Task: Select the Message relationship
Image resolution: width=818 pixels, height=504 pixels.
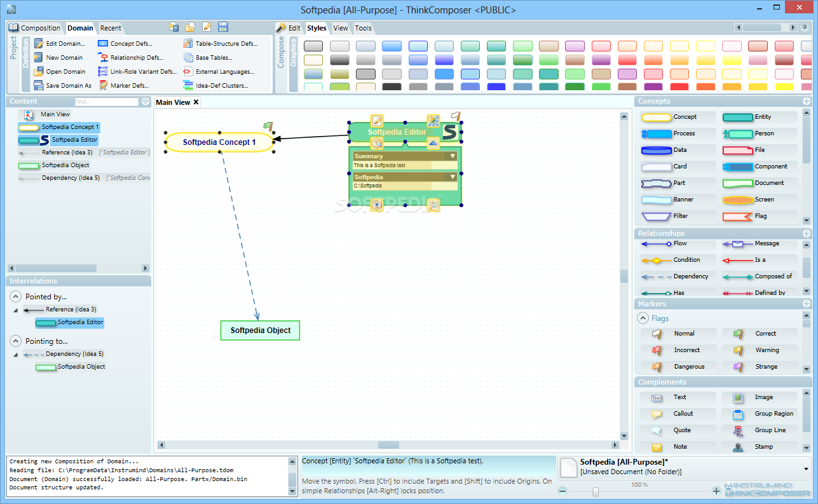Action: click(759, 243)
